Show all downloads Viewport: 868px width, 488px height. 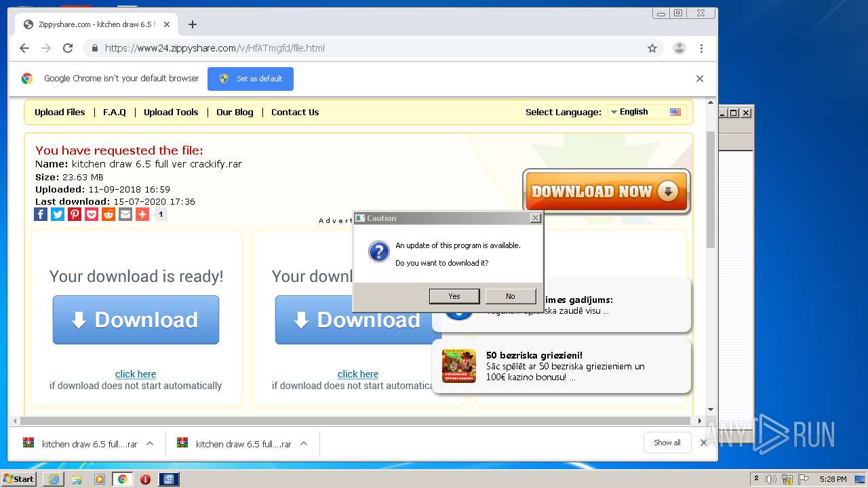tap(667, 443)
